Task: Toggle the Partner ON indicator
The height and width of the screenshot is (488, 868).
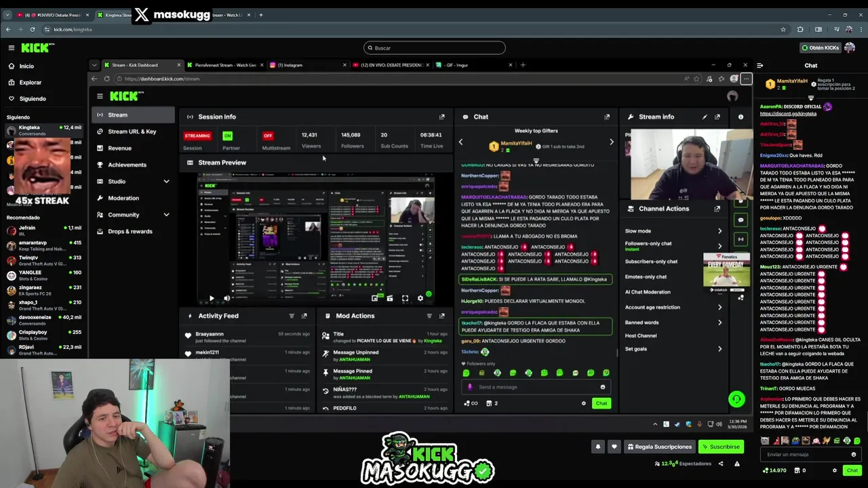Action: (228, 136)
